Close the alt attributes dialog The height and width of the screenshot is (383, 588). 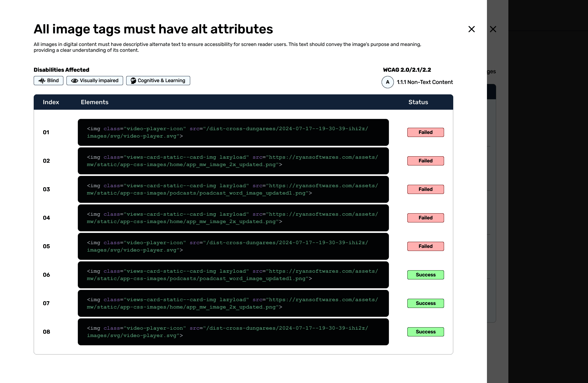[471, 29]
